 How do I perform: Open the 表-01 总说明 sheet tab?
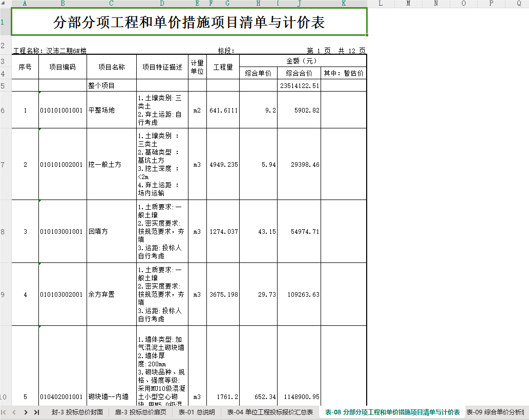click(x=197, y=412)
